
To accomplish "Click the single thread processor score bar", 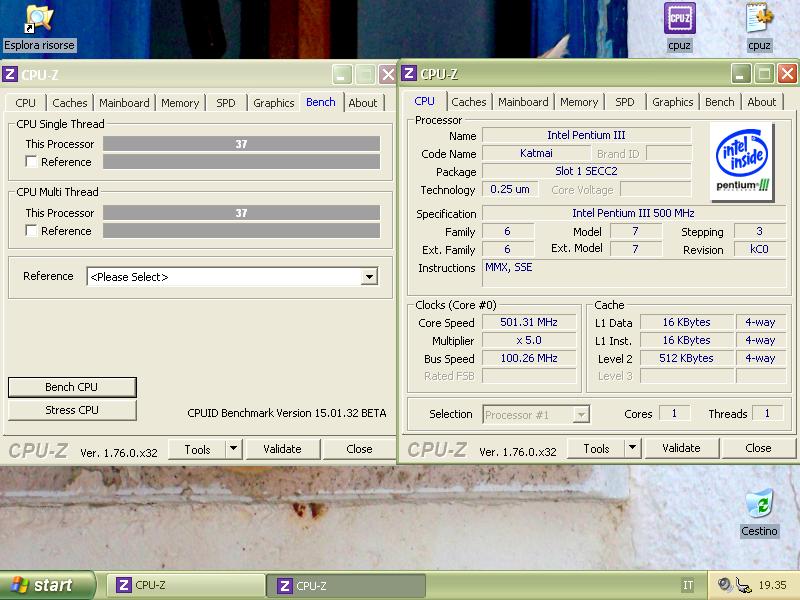I will 241,144.
